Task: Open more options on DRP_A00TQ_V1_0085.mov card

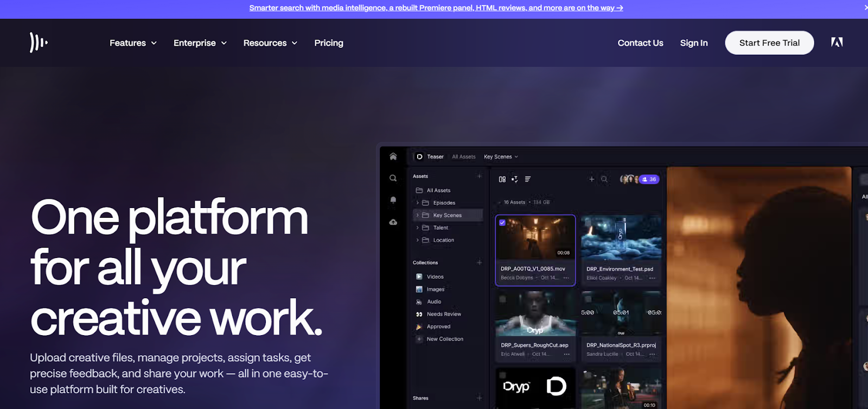Action: point(566,278)
